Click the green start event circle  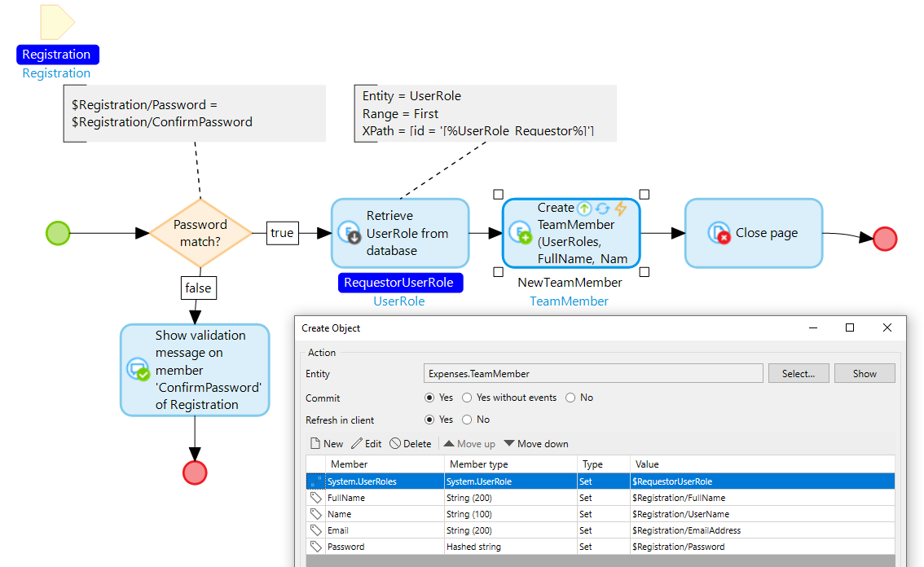point(58,234)
